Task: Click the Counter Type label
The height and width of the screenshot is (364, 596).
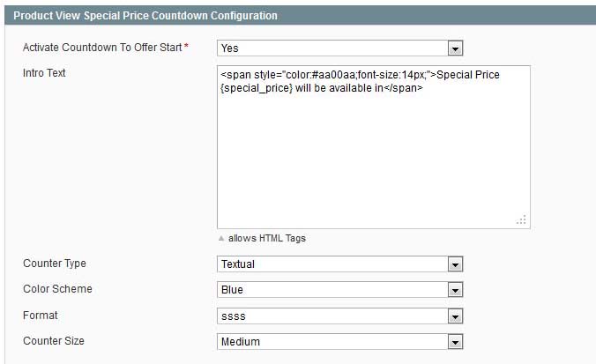Action: (x=55, y=264)
